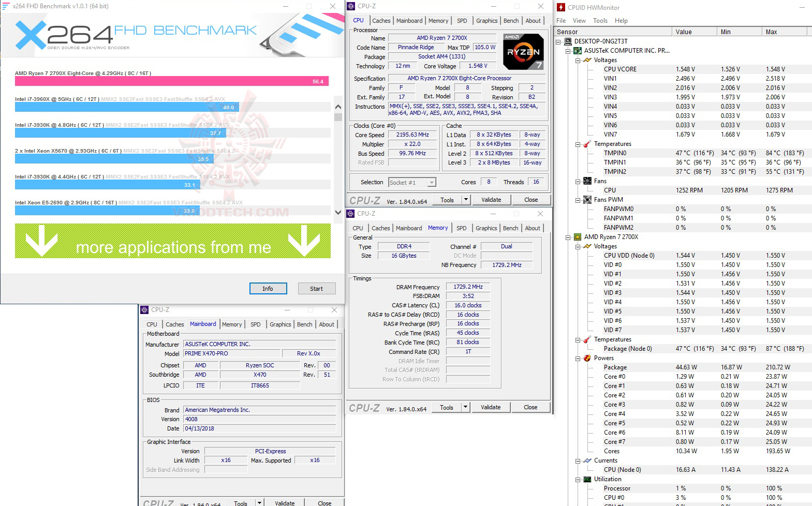Image resolution: width=812 pixels, height=506 pixels.
Task: Click the ASUSTeK Temperatures thermometer icon
Action: coord(587,144)
